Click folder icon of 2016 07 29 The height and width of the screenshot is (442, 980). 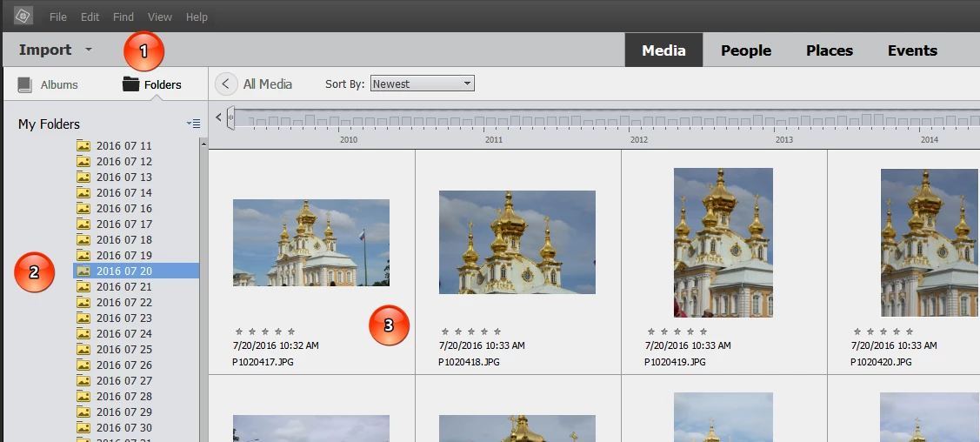pos(83,412)
